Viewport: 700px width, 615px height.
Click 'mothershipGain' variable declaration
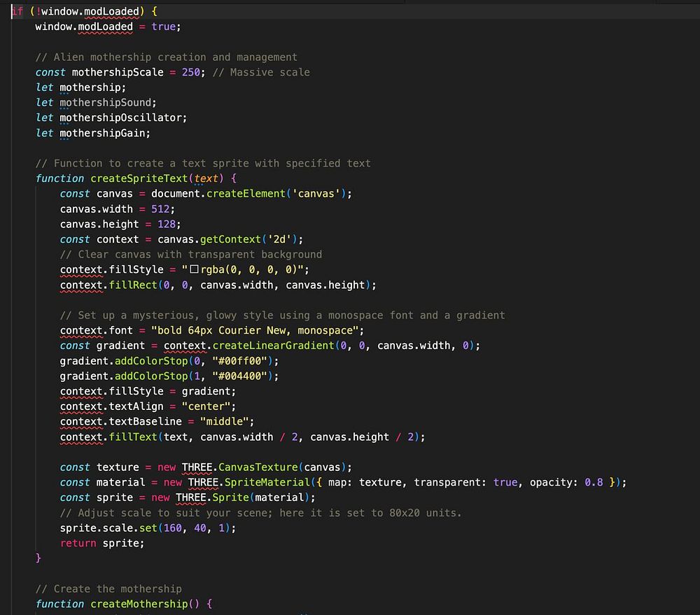[x=102, y=133]
